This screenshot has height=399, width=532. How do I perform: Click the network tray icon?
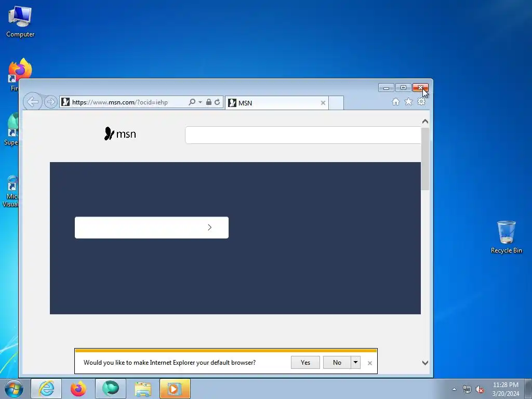[x=467, y=389]
